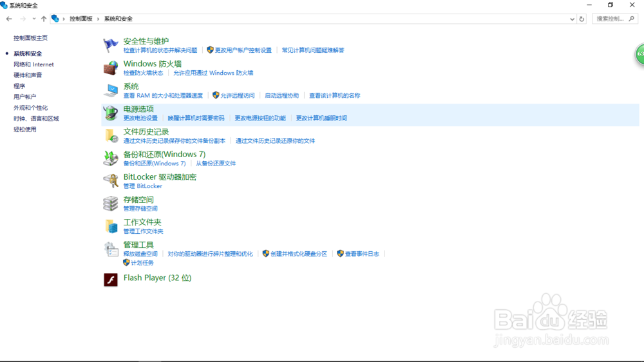Select 轻松使用 in sidebar
Image resolution: width=644 pixels, height=362 pixels.
point(24,129)
